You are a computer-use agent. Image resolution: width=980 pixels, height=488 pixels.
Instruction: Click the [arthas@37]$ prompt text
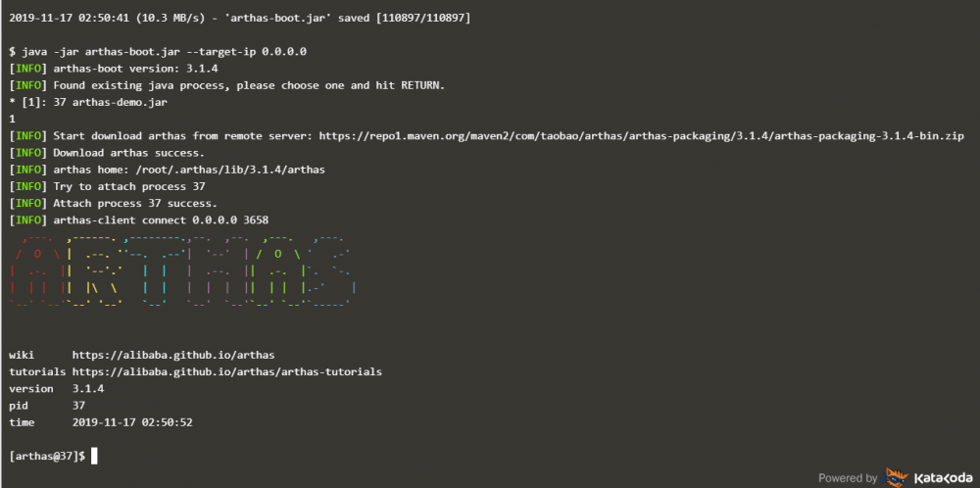click(x=47, y=456)
